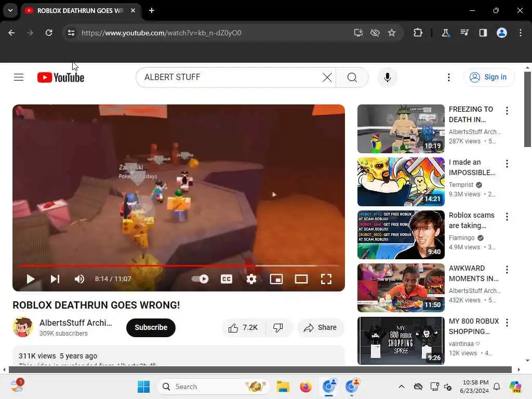
Task: Toggle the autoplay switch
Action: click(x=200, y=279)
